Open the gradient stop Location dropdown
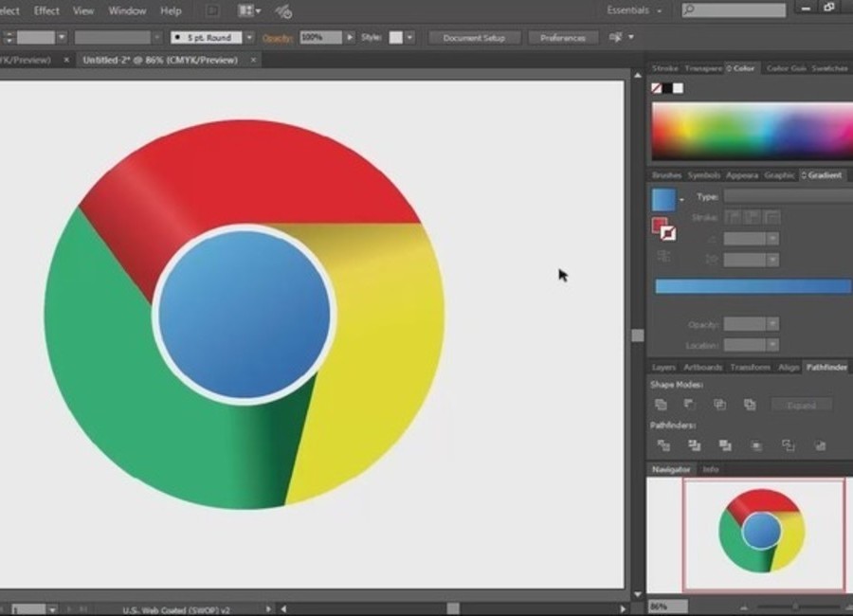 pyautogui.click(x=772, y=345)
